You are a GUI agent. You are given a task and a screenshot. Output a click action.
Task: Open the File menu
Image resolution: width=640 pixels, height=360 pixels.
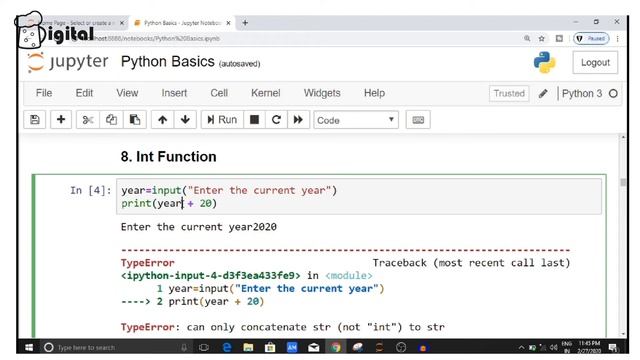44,93
